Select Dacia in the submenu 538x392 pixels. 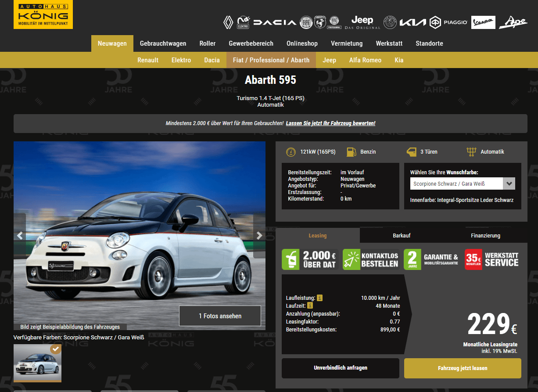(x=212, y=60)
